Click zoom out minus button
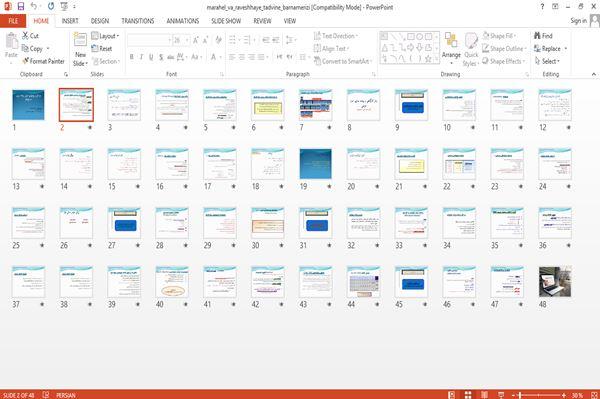Image resolution: width=600 pixels, height=399 pixels. [514, 395]
